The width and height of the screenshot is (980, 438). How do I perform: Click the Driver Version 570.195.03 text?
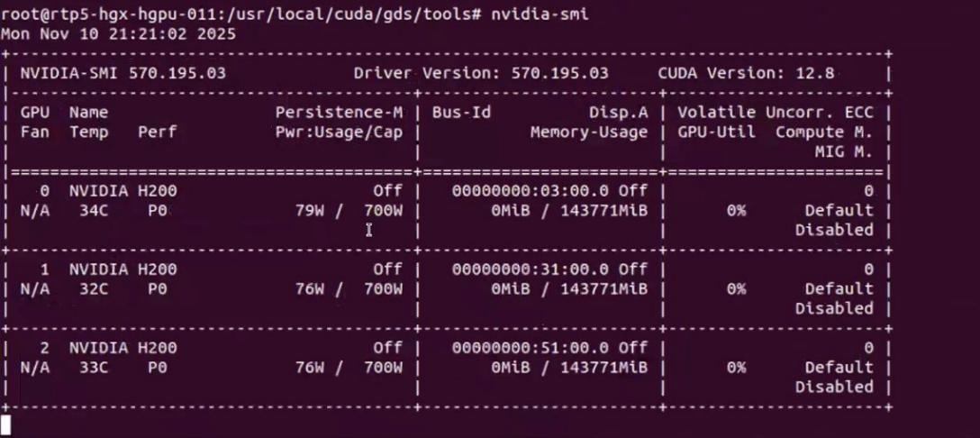click(480, 73)
